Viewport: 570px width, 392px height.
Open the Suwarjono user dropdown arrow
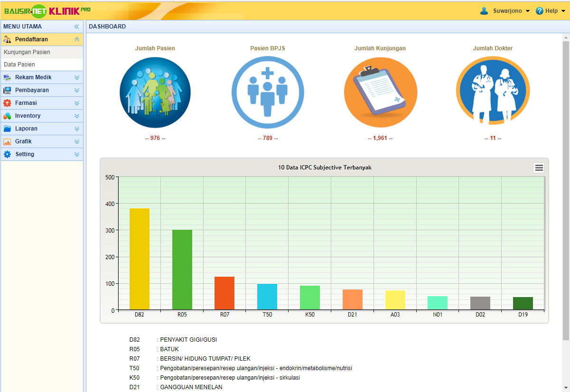528,11
